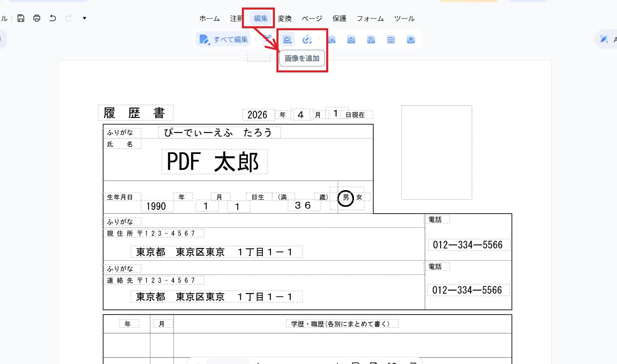Open the ツール menu
The height and width of the screenshot is (364, 617).
pyautogui.click(x=404, y=18)
